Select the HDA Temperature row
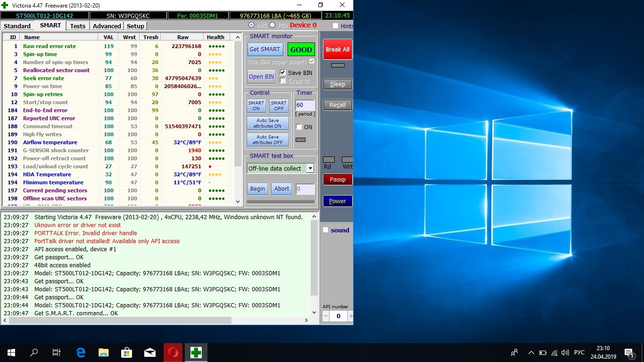This screenshot has width=644, height=362. coord(118,174)
